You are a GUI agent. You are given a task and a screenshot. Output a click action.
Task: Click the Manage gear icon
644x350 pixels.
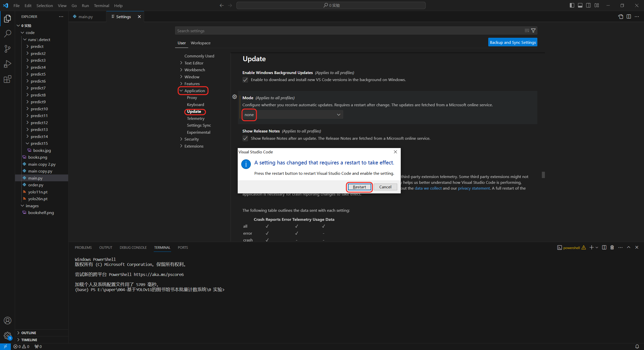[7, 335]
